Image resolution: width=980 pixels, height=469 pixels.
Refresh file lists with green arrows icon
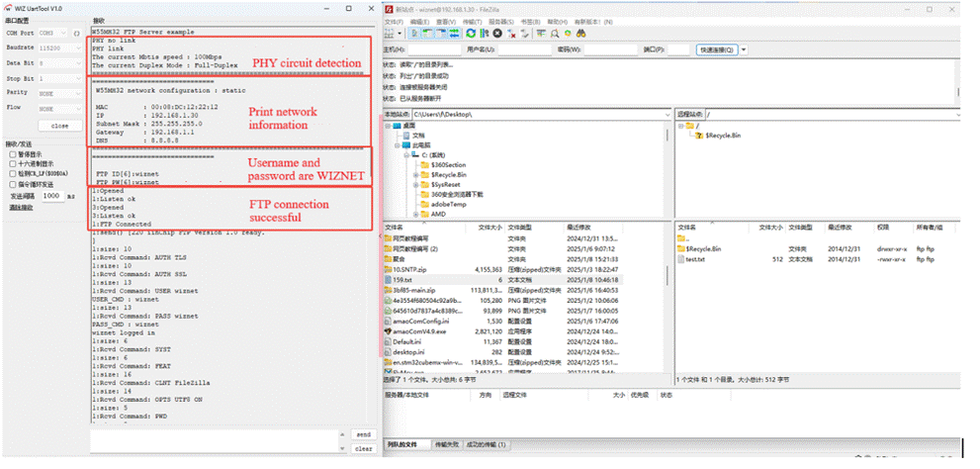(x=471, y=33)
